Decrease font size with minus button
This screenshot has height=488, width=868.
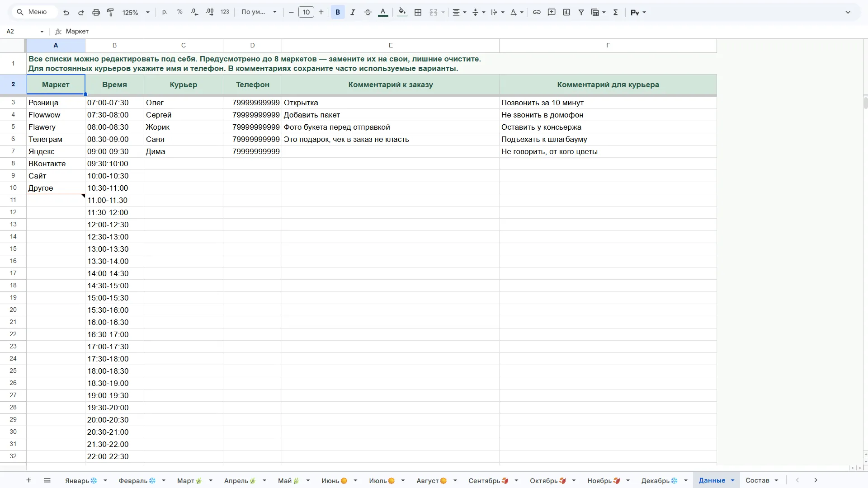(x=291, y=12)
